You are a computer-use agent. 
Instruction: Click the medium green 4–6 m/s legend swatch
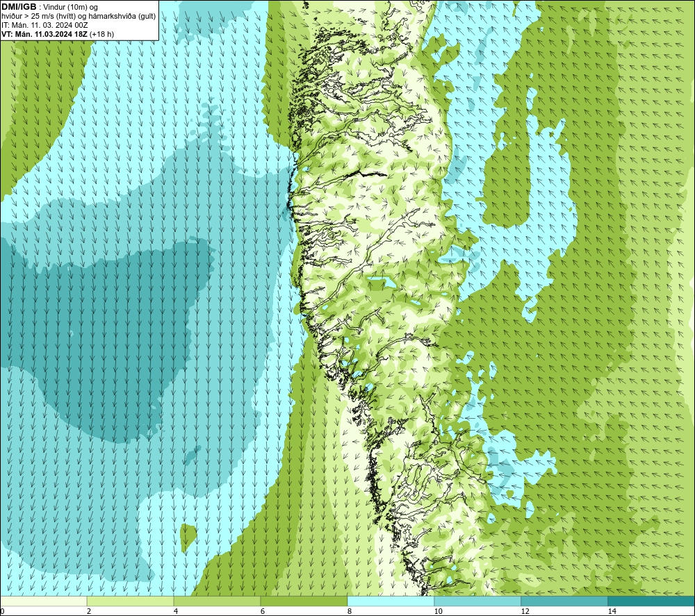(217, 601)
